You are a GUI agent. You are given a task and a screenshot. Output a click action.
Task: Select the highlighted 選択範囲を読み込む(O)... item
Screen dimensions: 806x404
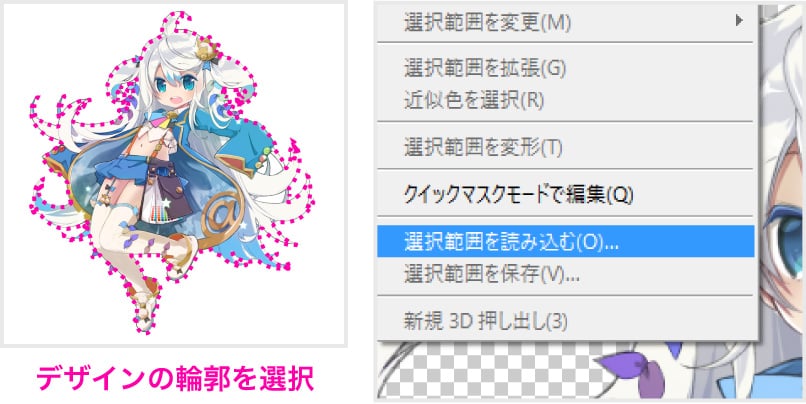click(565, 242)
